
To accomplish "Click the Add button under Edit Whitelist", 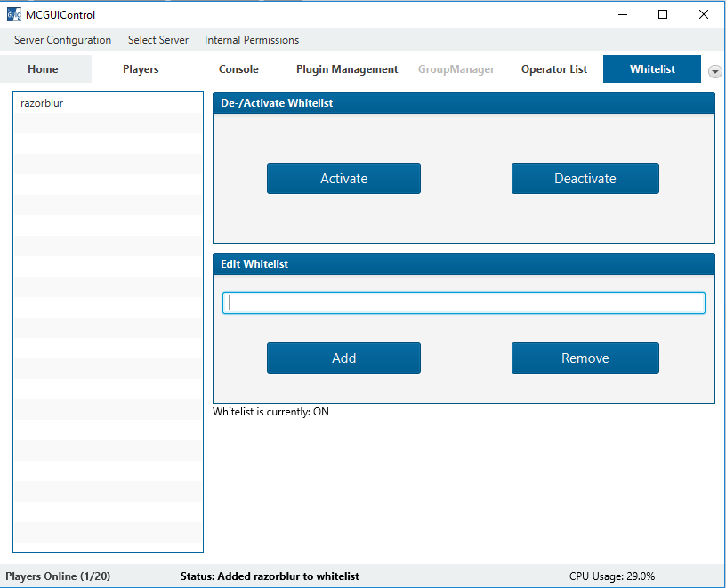I will pos(343,358).
